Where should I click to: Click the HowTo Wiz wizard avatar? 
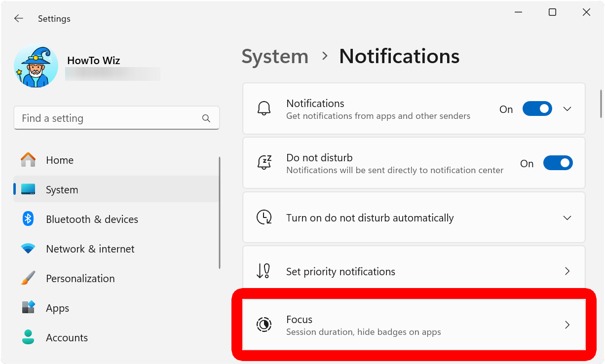point(36,67)
